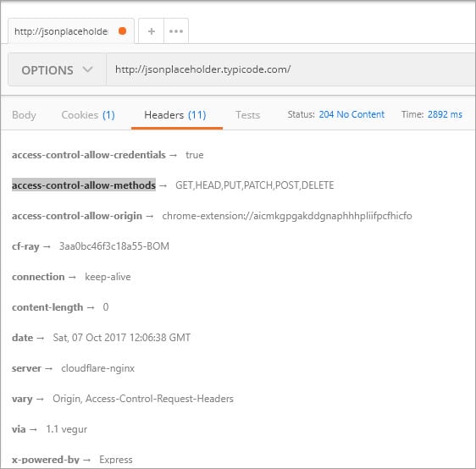Select the content-length header name
476x469 pixels.
47,307
